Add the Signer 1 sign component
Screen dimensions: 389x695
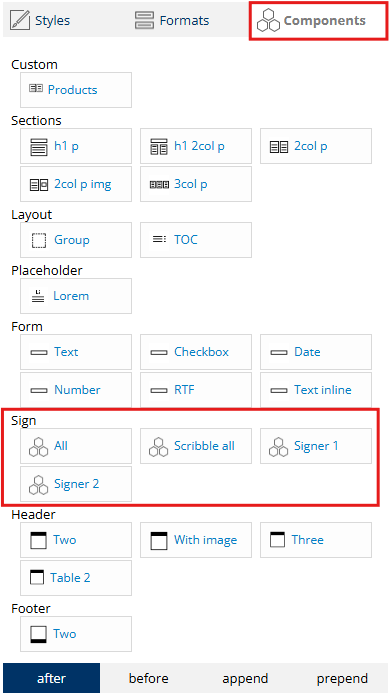[x=316, y=446]
